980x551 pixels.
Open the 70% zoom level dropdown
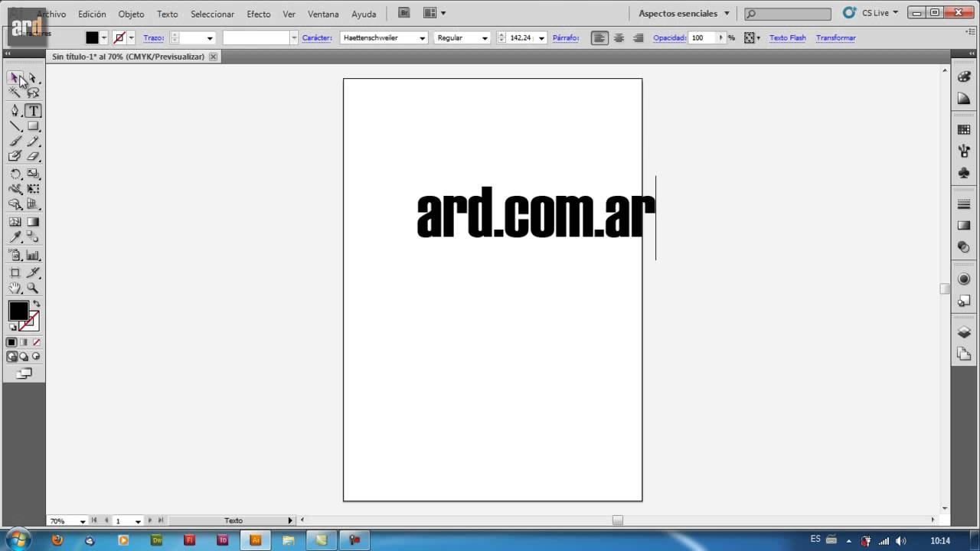point(83,521)
